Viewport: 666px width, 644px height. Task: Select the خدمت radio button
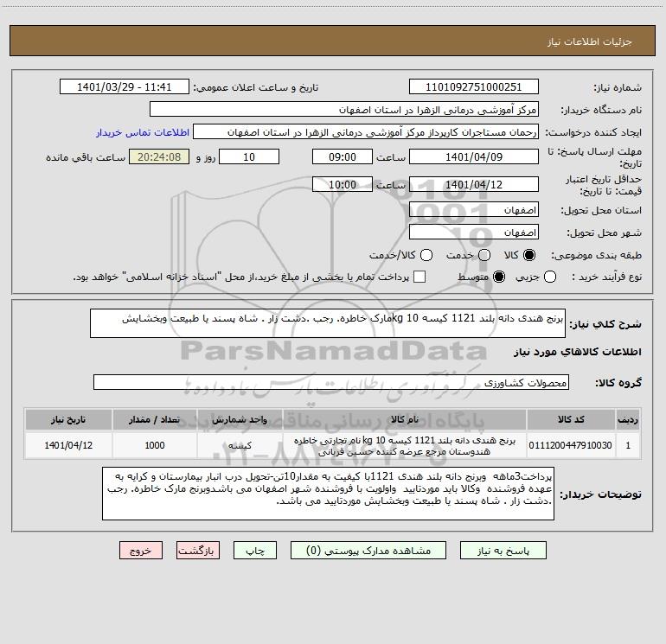[484, 255]
